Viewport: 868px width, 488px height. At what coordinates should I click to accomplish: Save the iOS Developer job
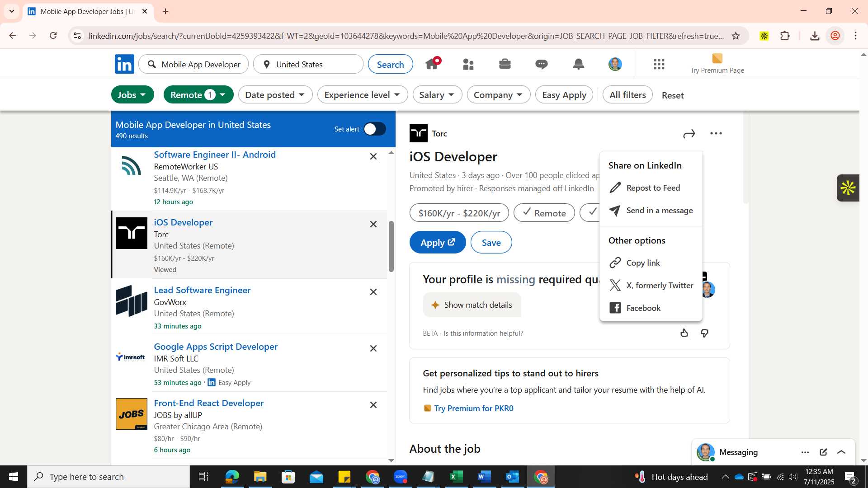click(491, 243)
